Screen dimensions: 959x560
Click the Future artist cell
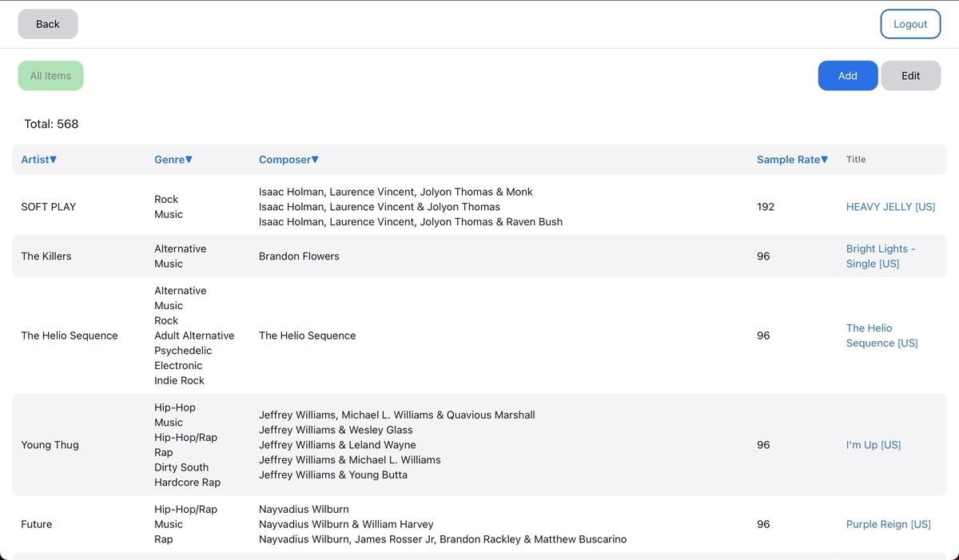coord(37,525)
